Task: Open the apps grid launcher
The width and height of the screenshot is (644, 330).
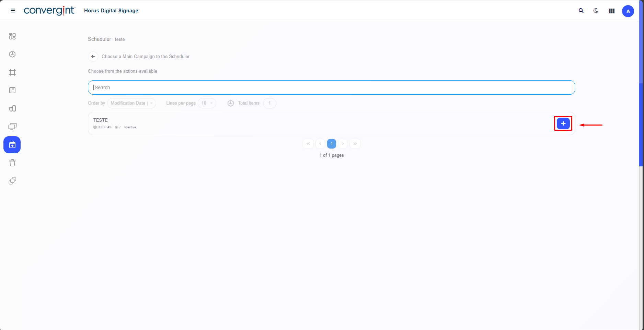Action: pos(611,11)
